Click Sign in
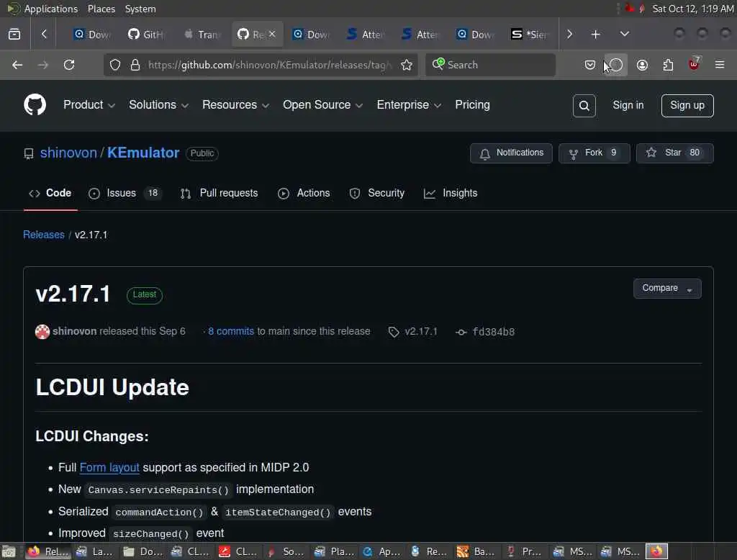 pyautogui.click(x=628, y=105)
